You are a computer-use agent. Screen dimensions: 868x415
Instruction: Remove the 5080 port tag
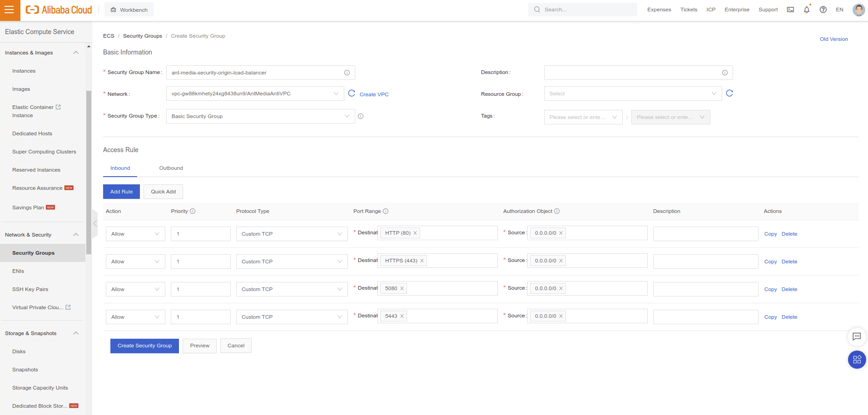[x=402, y=288]
